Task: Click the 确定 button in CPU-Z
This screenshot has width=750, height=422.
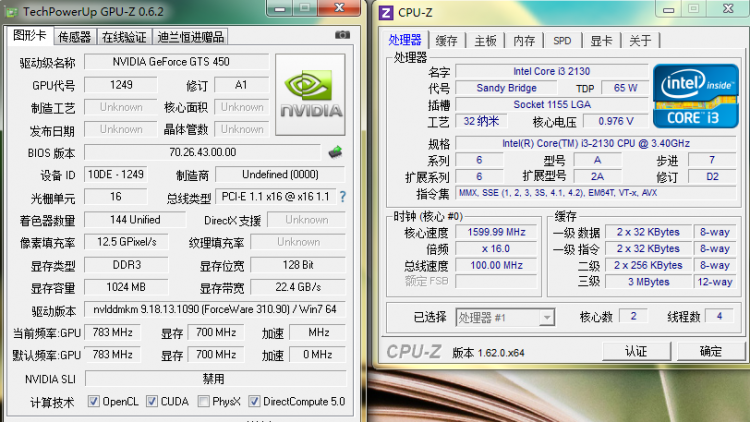Action: point(711,352)
